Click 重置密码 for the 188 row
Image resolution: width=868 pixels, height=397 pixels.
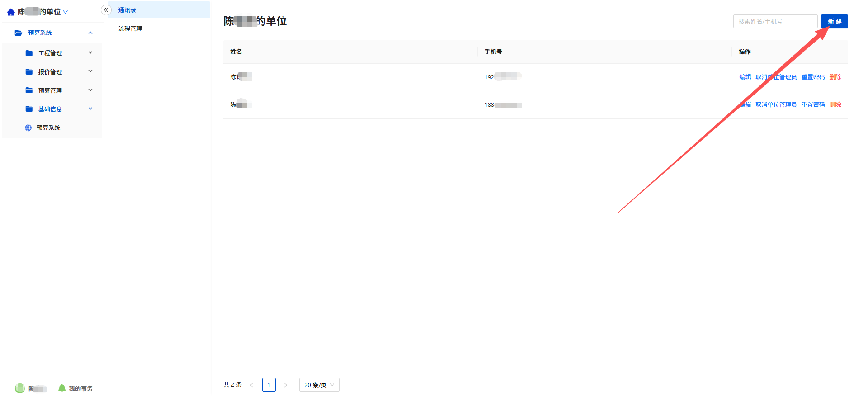click(x=813, y=104)
